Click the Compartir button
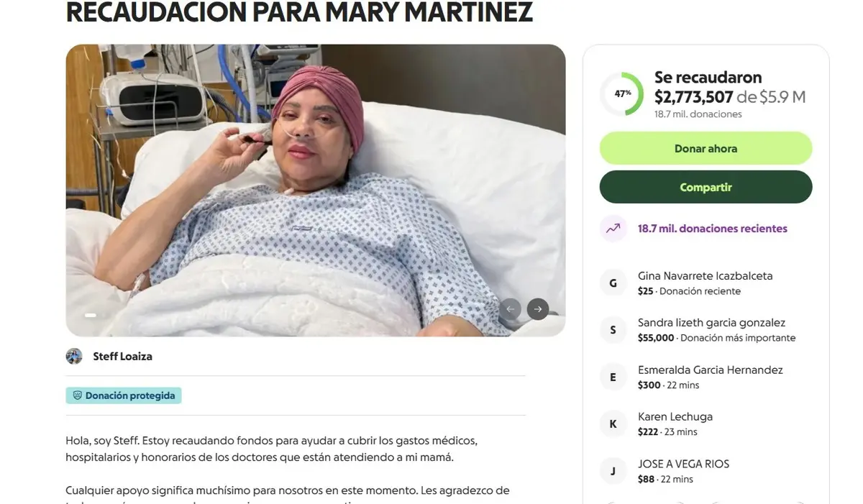The width and height of the screenshot is (863, 504). click(x=706, y=187)
